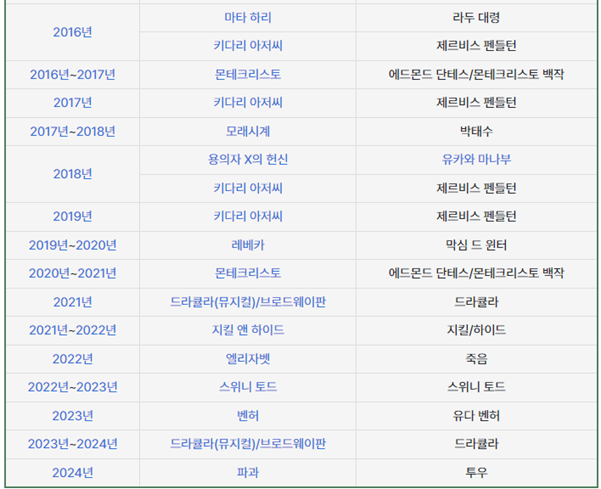Select 제르비스 펜들턴 in the 2018년 row

point(476,188)
